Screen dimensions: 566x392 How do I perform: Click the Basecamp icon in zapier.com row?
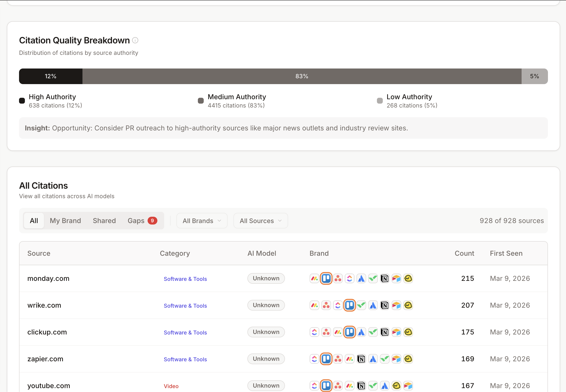(408, 359)
